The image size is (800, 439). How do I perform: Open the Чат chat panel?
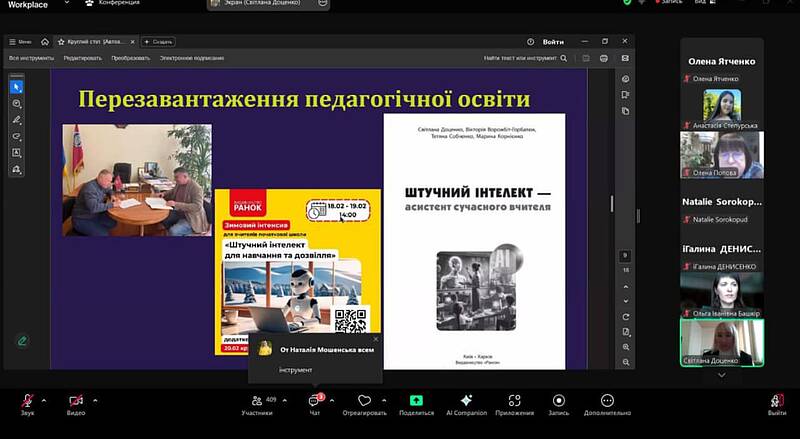coord(314,401)
